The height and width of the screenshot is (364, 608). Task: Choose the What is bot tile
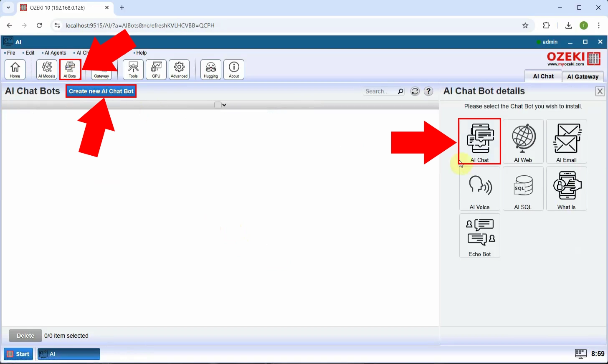[x=567, y=189]
